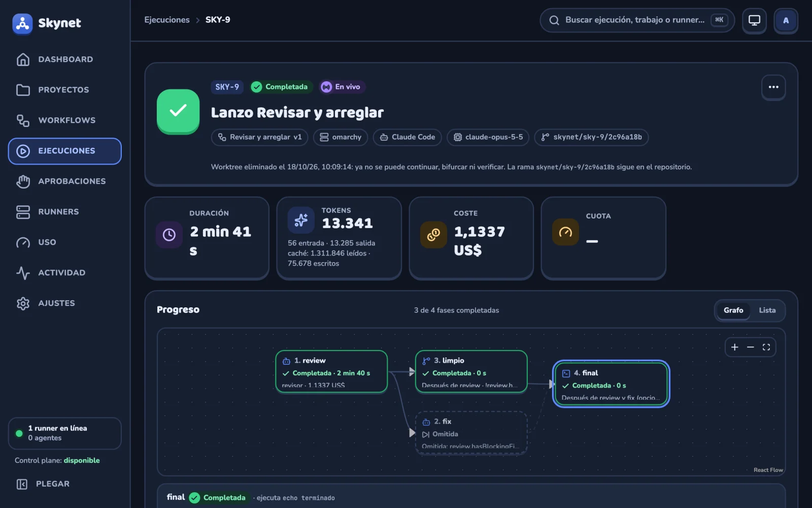Collapse the sidebar with Plegar
The width and height of the screenshot is (812, 508).
[43, 484]
